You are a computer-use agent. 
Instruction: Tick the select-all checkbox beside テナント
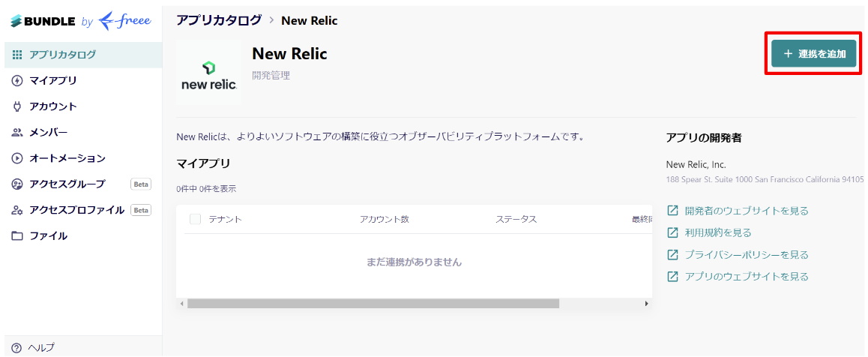tap(195, 219)
